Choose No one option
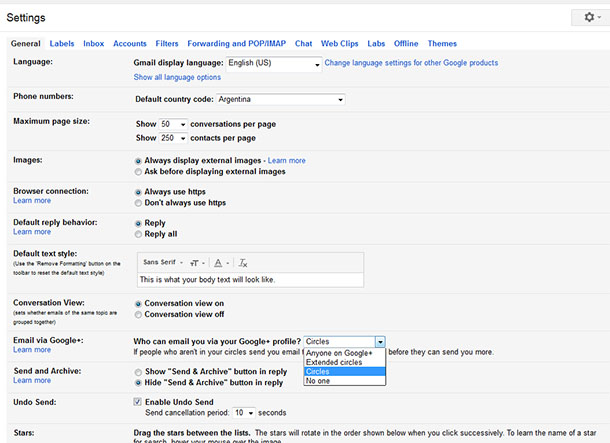The height and width of the screenshot is (443, 610). tap(344, 381)
